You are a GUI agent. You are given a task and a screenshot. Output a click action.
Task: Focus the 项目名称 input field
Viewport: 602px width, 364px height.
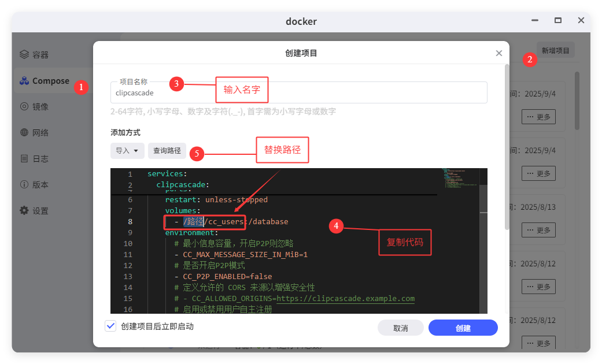[x=298, y=93]
